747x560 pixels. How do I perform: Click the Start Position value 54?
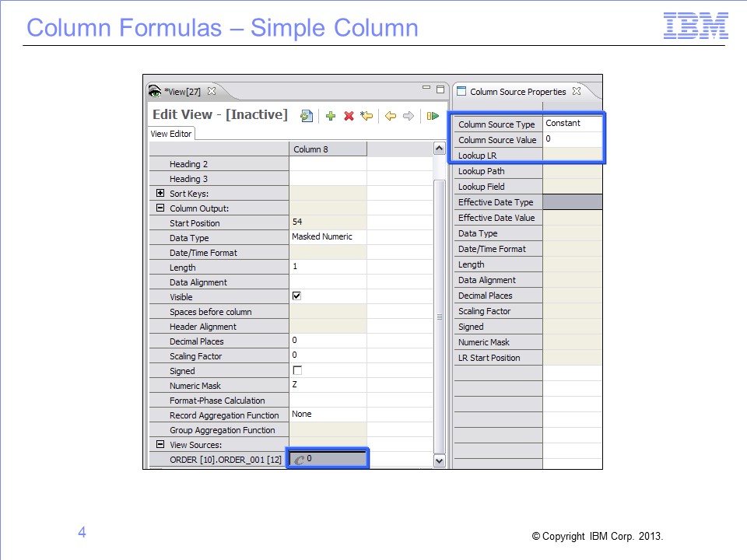(328, 222)
